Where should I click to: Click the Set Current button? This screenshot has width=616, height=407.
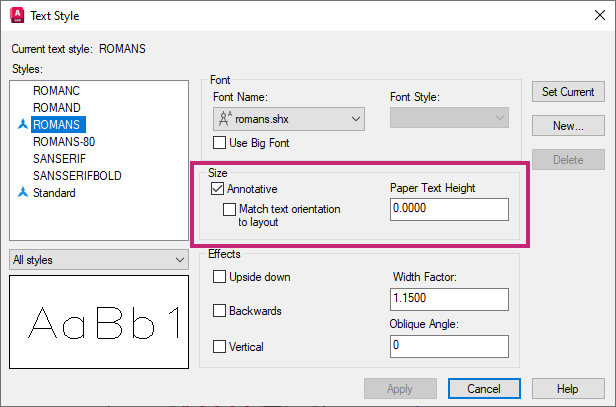tap(568, 92)
